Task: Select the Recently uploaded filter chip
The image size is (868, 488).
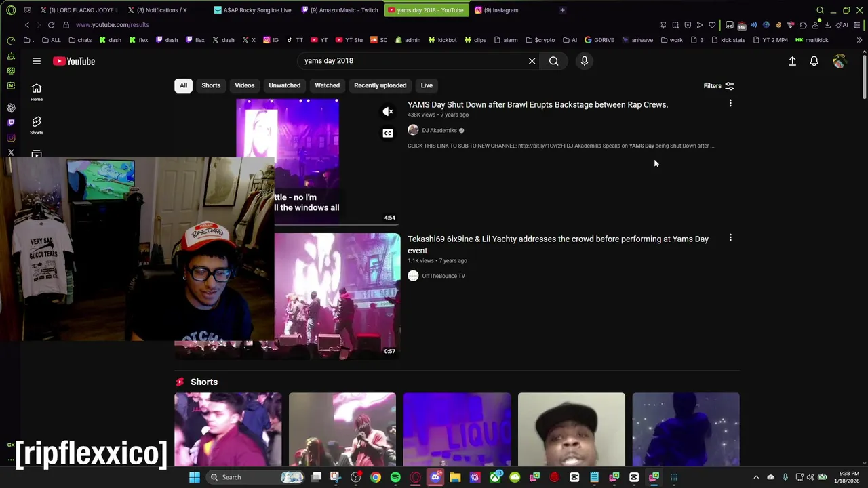Action: (380, 85)
